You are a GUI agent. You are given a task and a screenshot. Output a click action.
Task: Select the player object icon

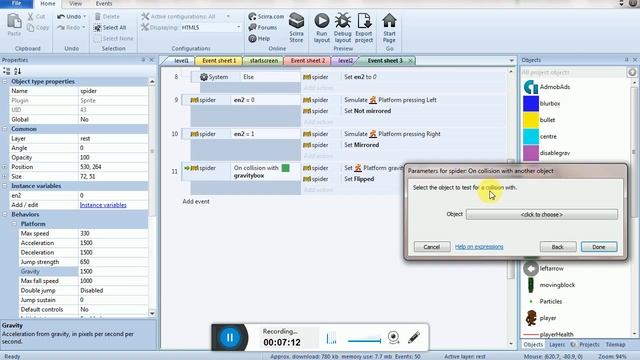[531, 318]
